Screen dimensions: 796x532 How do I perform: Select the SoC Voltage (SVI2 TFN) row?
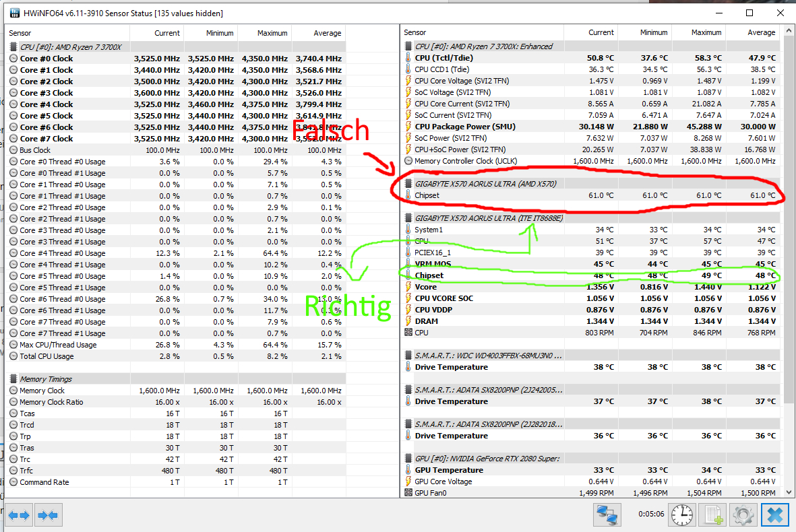click(590, 92)
